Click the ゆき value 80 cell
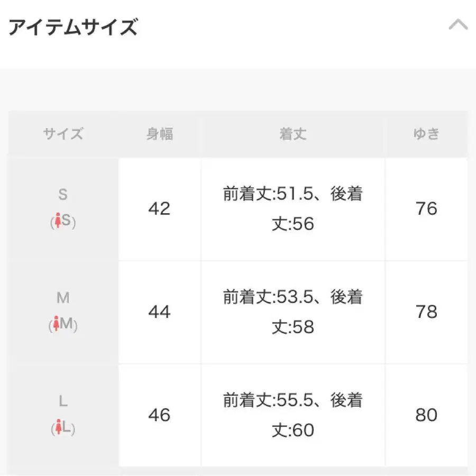The height and width of the screenshot is (476, 476). [x=426, y=415]
